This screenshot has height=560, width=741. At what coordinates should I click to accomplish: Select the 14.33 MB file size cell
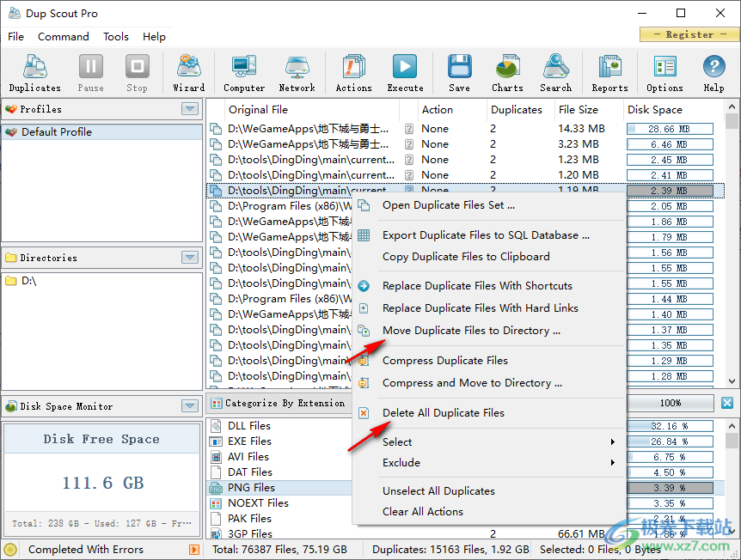click(581, 129)
